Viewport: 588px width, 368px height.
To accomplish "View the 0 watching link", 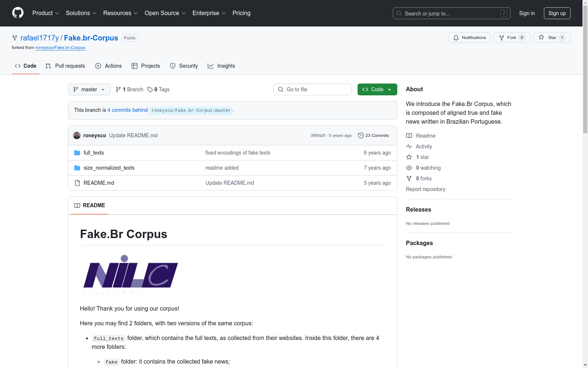I will (423, 168).
